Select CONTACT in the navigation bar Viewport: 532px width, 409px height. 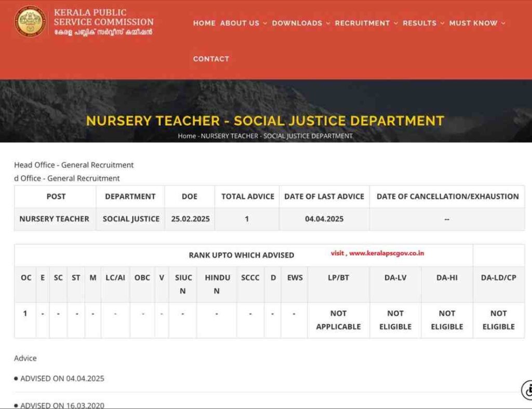pyautogui.click(x=211, y=59)
